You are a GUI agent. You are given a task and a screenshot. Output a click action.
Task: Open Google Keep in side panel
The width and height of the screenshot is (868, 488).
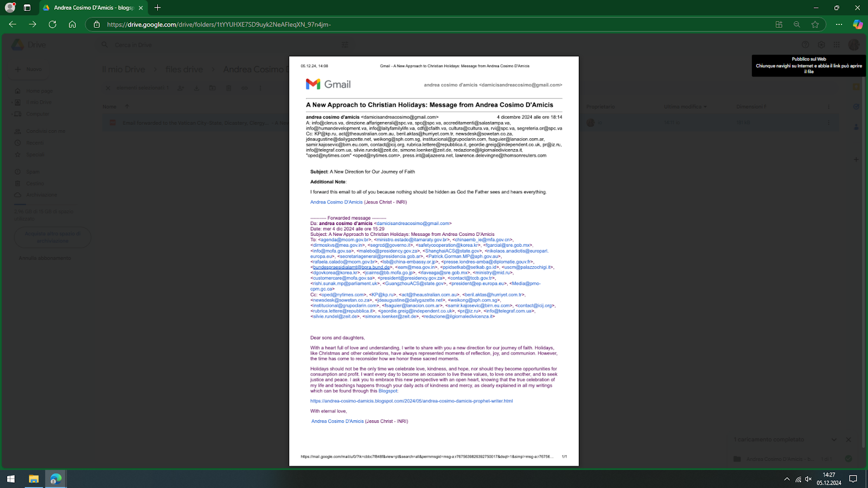pyautogui.click(x=856, y=87)
